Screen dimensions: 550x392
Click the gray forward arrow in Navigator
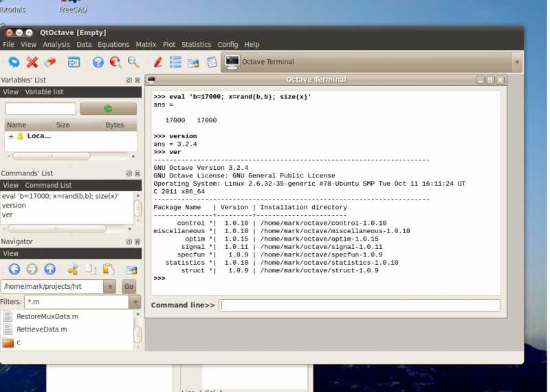(32, 269)
